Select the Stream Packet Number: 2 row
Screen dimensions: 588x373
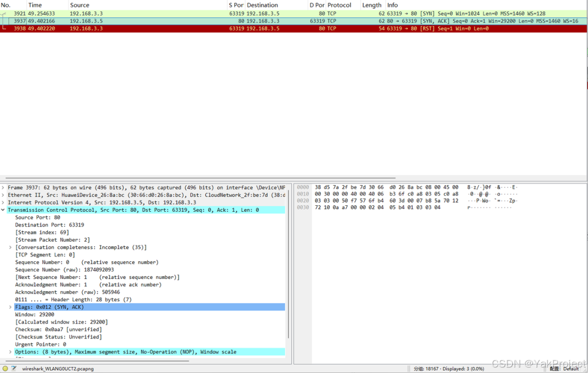(x=52, y=240)
